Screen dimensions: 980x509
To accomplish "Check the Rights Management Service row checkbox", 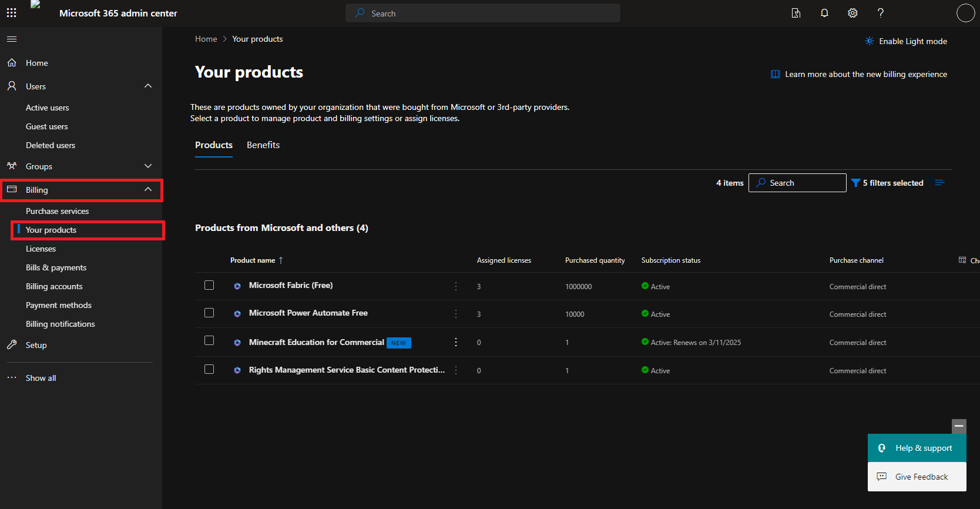I will pos(209,369).
